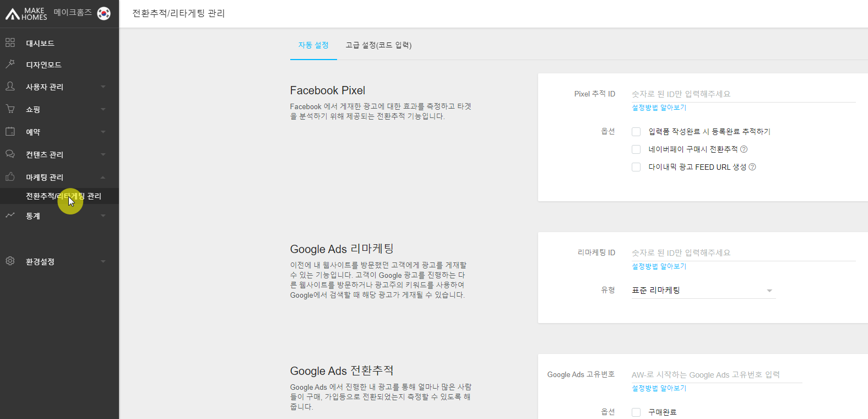Click the 리마케팅 ID input field
Viewport: 868px width, 419px height.
tap(744, 253)
